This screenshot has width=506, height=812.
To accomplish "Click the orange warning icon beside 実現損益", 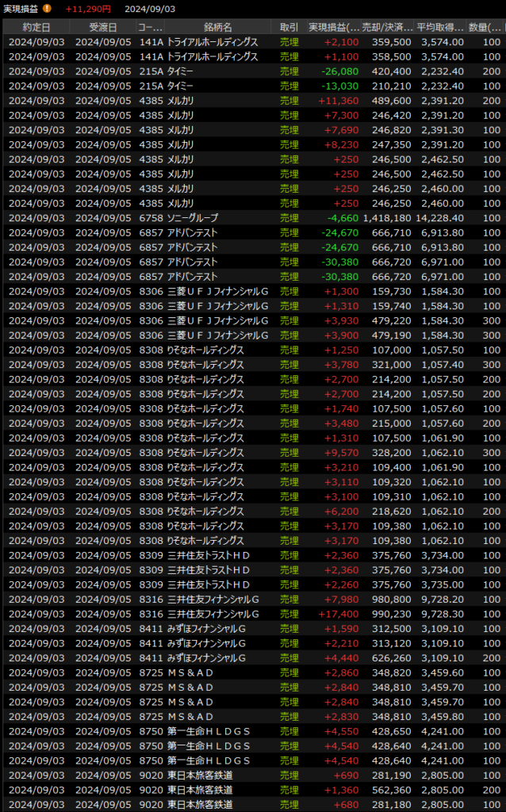I will click(x=47, y=9).
